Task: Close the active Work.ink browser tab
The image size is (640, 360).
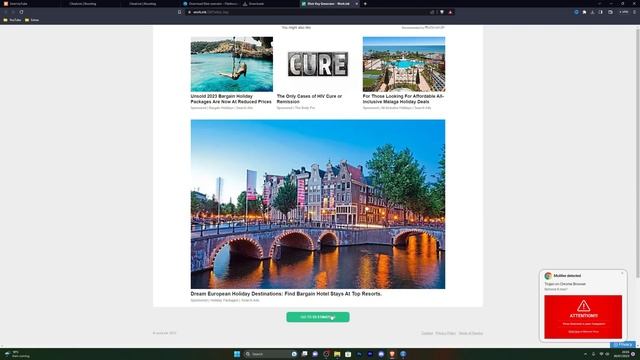Action: point(356,4)
